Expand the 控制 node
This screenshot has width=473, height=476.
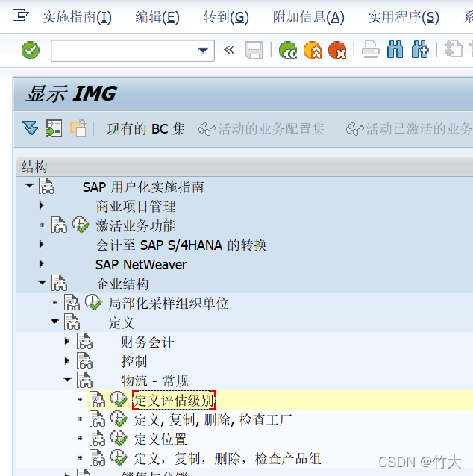67,360
